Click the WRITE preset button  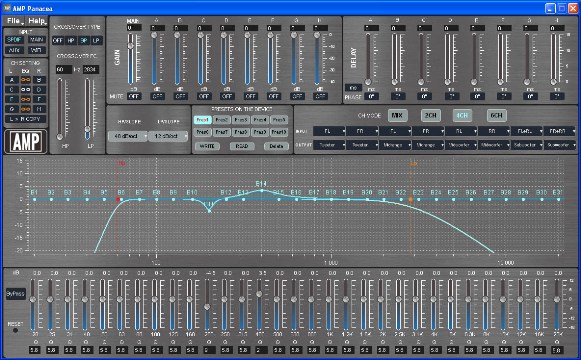click(207, 146)
